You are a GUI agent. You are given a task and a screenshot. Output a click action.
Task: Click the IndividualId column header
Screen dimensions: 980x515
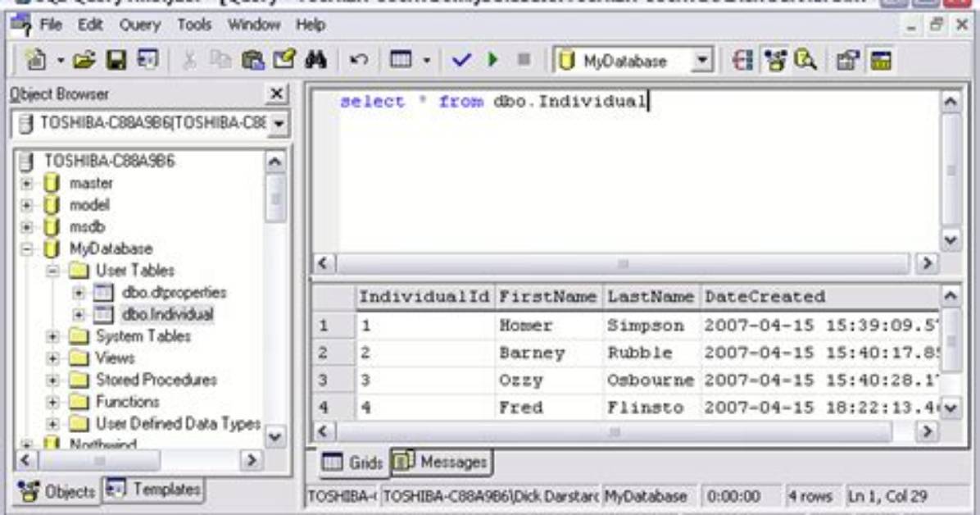click(424, 297)
